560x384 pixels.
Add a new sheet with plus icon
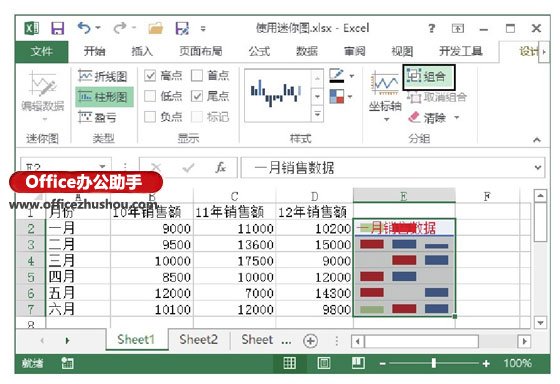pyautogui.click(x=310, y=340)
